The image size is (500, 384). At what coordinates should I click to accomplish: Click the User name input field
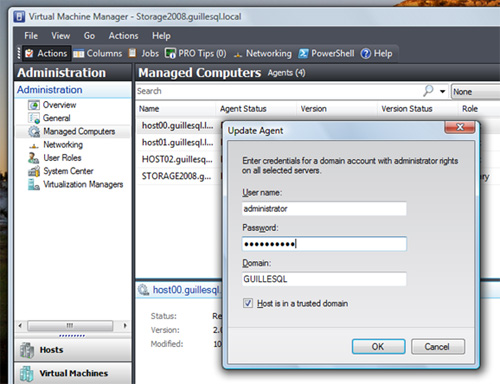(324, 209)
